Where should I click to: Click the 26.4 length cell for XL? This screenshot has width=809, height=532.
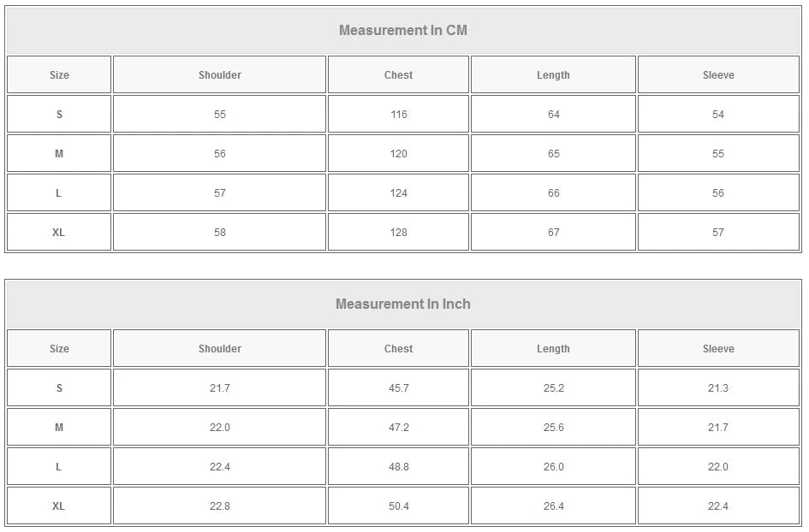553,506
